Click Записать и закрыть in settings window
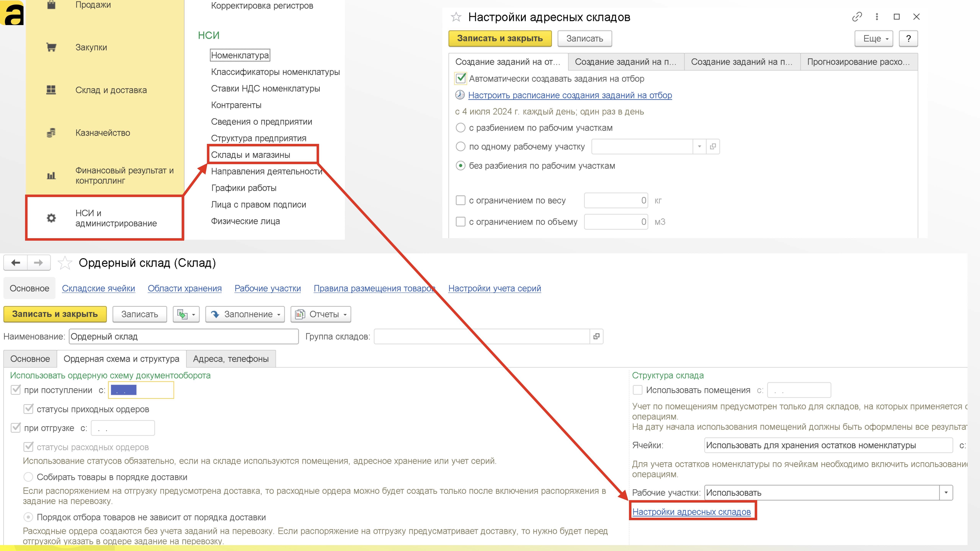The width and height of the screenshot is (980, 551). [500, 38]
